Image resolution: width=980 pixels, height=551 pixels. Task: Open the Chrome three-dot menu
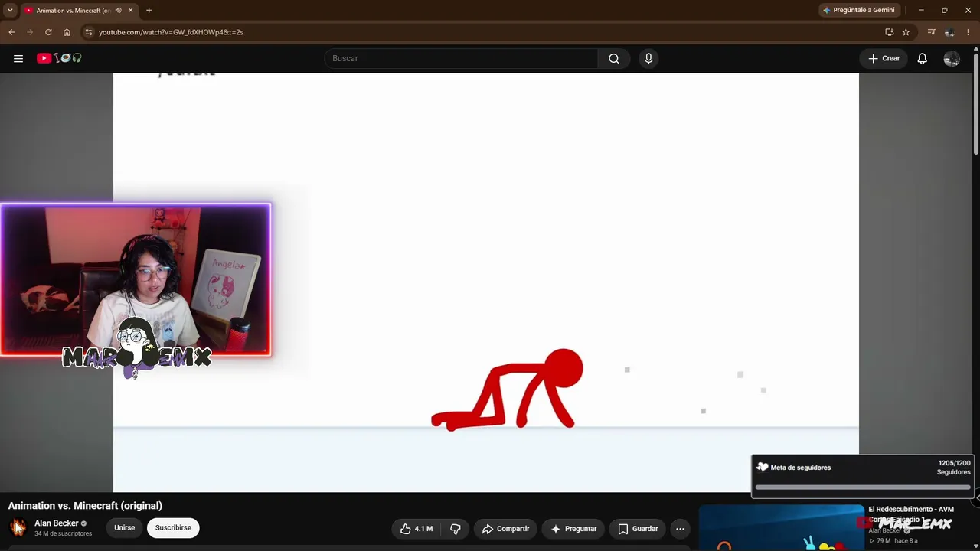969,32
